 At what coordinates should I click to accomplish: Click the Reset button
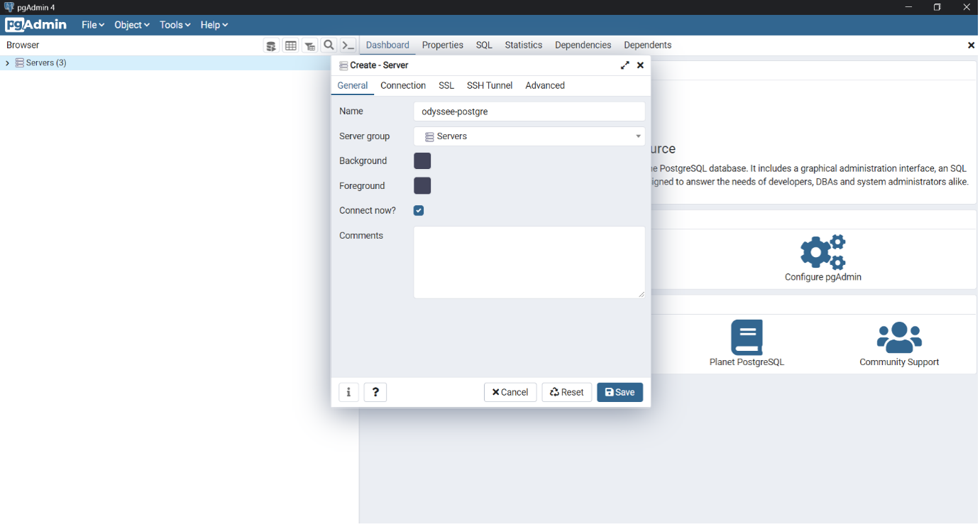pos(567,392)
